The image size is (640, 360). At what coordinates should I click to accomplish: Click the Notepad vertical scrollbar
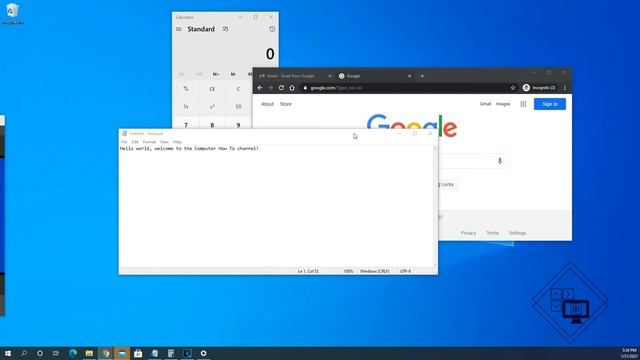(x=435, y=206)
